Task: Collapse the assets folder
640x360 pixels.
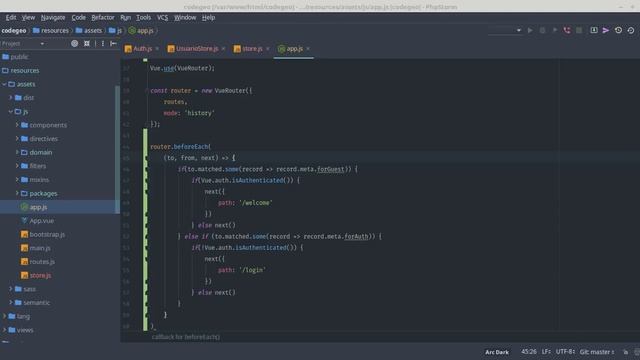Action: pyautogui.click(x=4, y=84)
